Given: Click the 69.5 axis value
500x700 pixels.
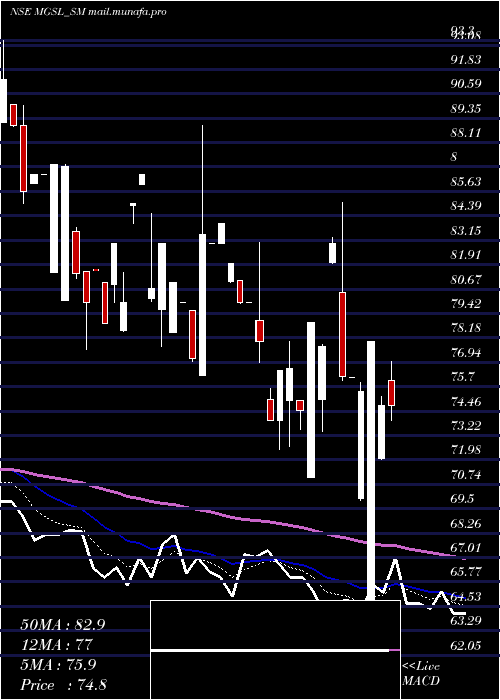Looking at the screenshot, I should (x=462, y=499).
